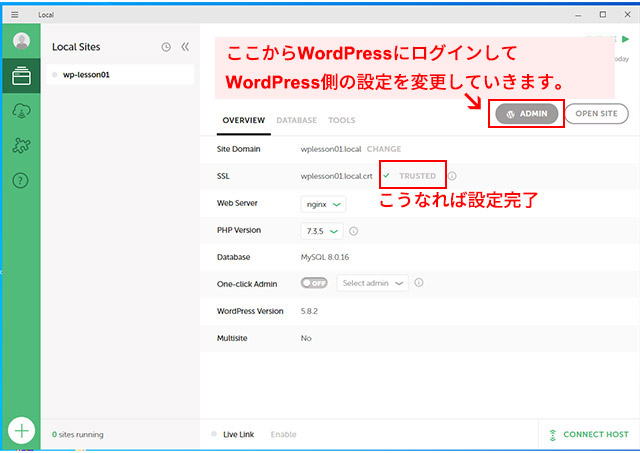Select the wp-lesson01 site

120,75
